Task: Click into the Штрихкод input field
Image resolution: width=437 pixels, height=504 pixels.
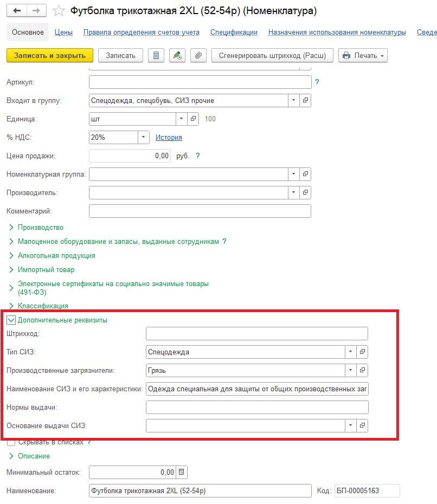Action: click(x=257, y=333)
